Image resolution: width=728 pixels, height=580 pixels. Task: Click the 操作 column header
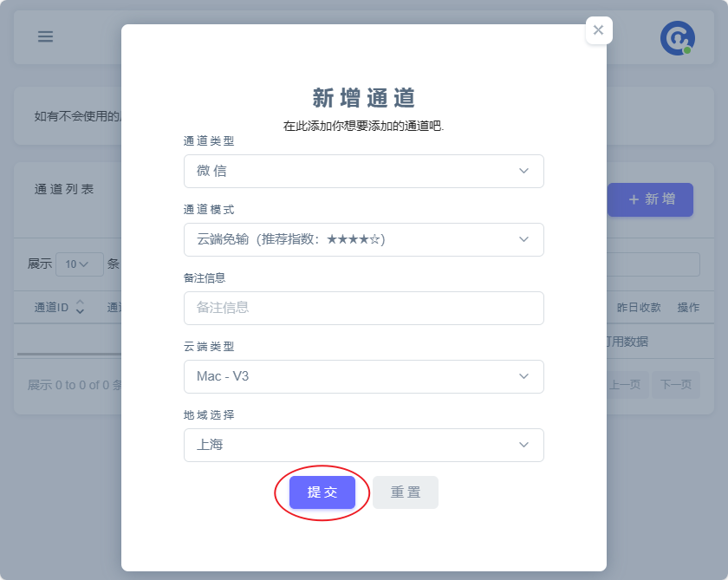pyautogui.click(x=688, y=308)
